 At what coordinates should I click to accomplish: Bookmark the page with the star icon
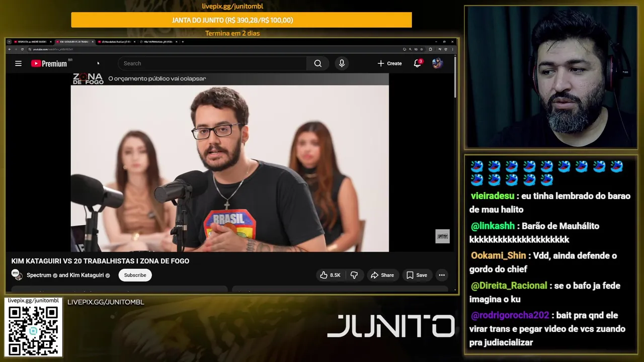point(422,49)
